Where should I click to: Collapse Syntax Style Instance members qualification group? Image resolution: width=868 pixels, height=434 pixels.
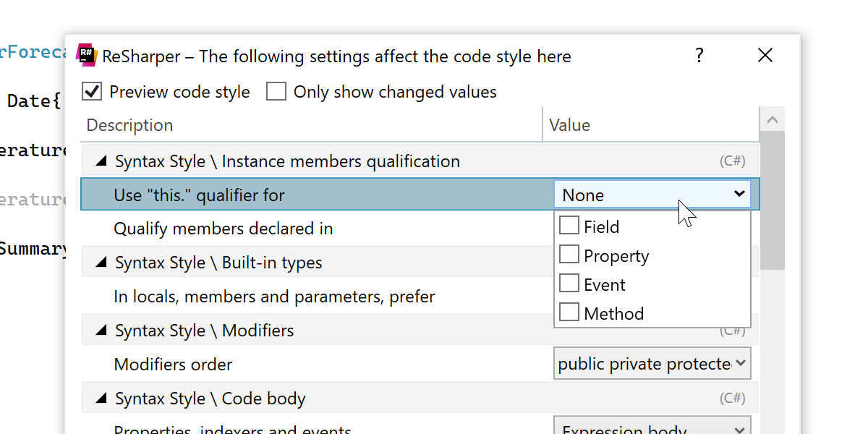[101, 161]
